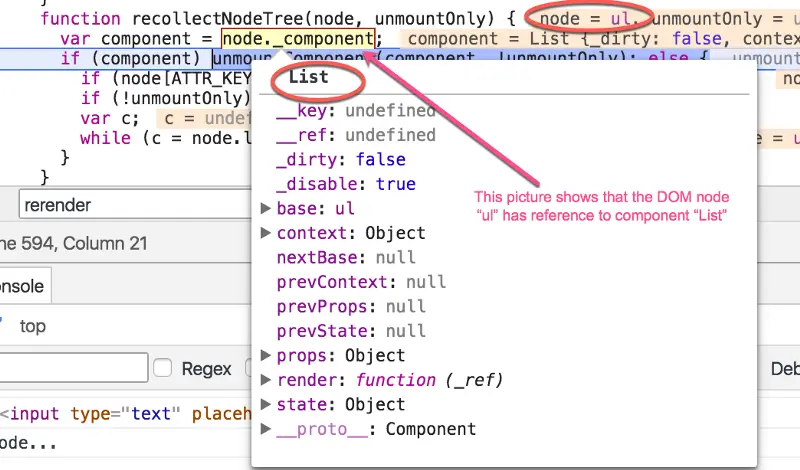This screenshot has width=800, height=470.
Task: Click the logged input type="text" element
Action: pyautogui.click(x=126, y=413)
